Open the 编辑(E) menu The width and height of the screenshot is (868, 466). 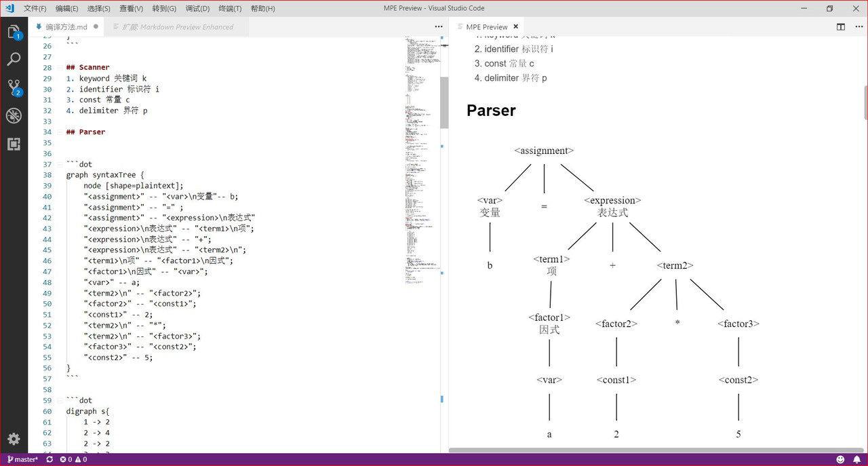pyautogui.click(x=66, y=8)
